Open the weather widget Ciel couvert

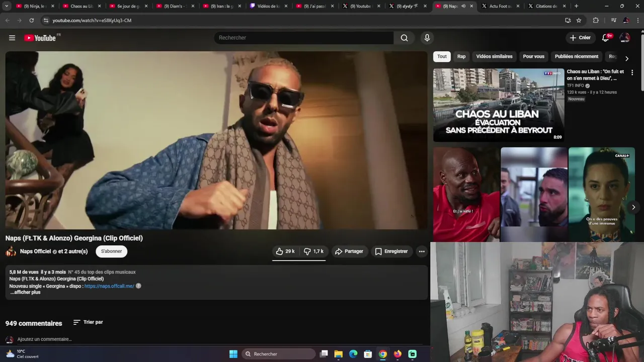point(23,354)
